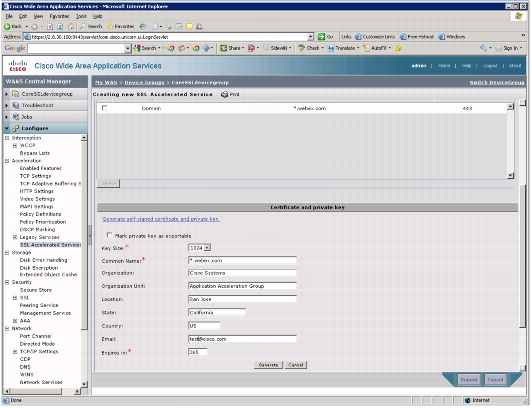
Task: Expand the TCP/IP Settings tree node
Action: 15,352
